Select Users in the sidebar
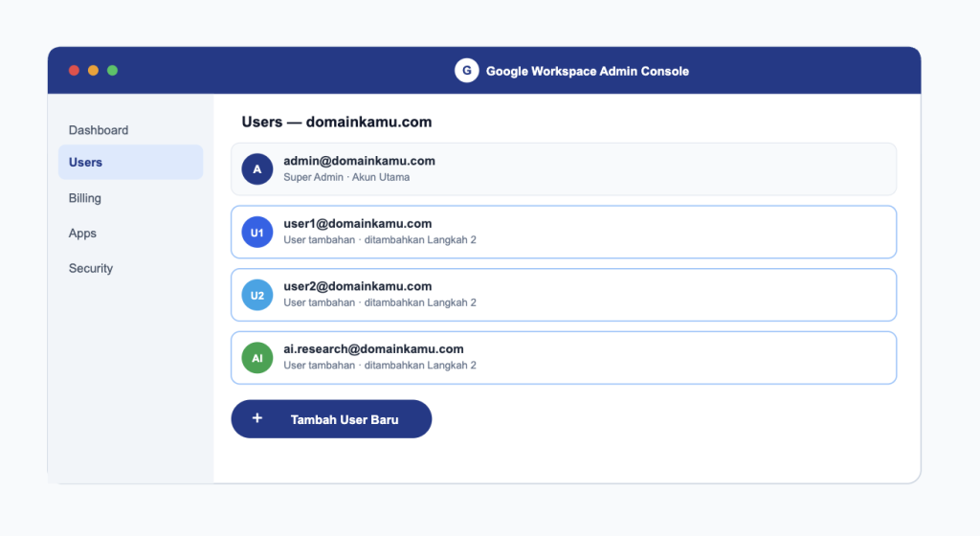Screen dimensions: 980x536 coord(130,163)
